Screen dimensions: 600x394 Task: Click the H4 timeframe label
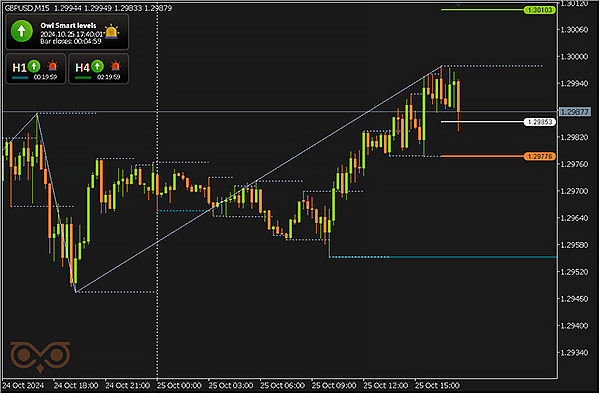click(82, 68)
